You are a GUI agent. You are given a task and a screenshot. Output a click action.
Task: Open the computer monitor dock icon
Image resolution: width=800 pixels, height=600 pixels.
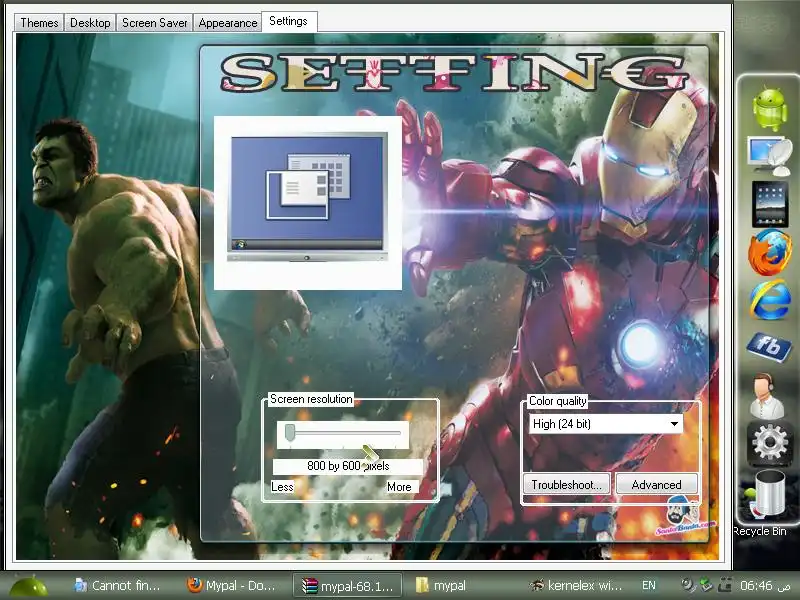click(x=770, y=156)
